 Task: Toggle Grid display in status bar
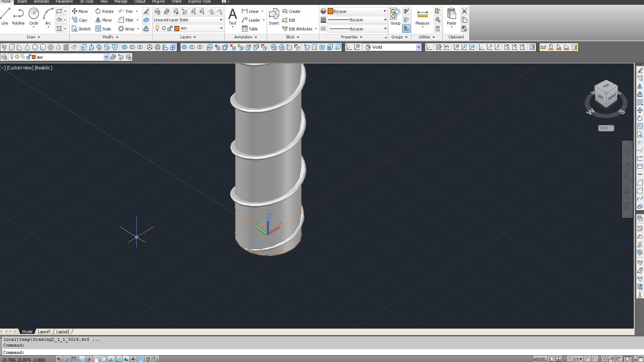tap(74, 359)
